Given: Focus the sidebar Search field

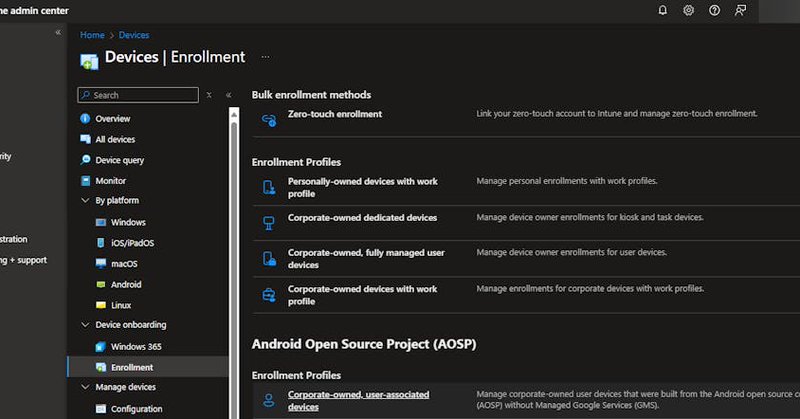Looking at the screenshot, I should coord(138,95).
